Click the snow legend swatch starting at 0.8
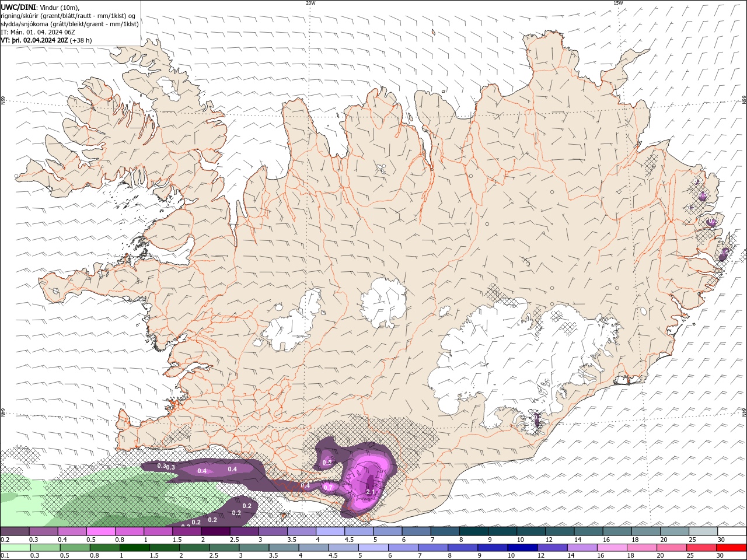The width and height of the screenshot is (747, 560). (x=129, y=531)
